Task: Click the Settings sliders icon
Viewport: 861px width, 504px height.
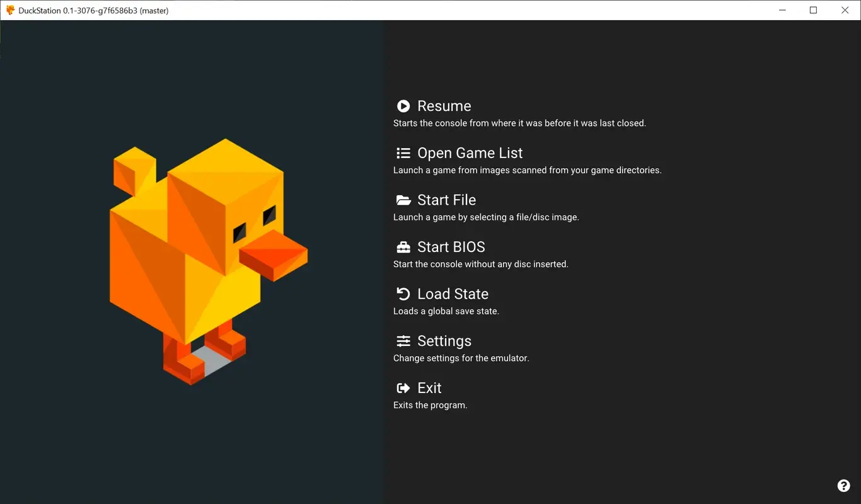Action: pos(403,341)
